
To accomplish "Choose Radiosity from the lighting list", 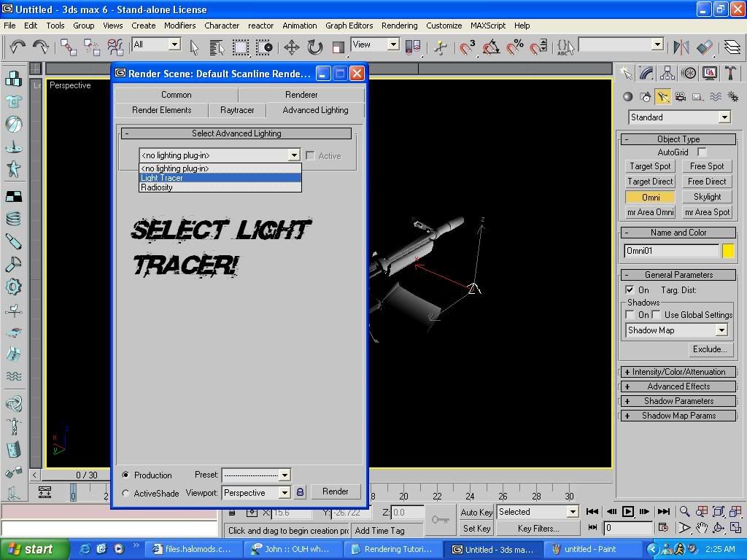I will [220, 187].
